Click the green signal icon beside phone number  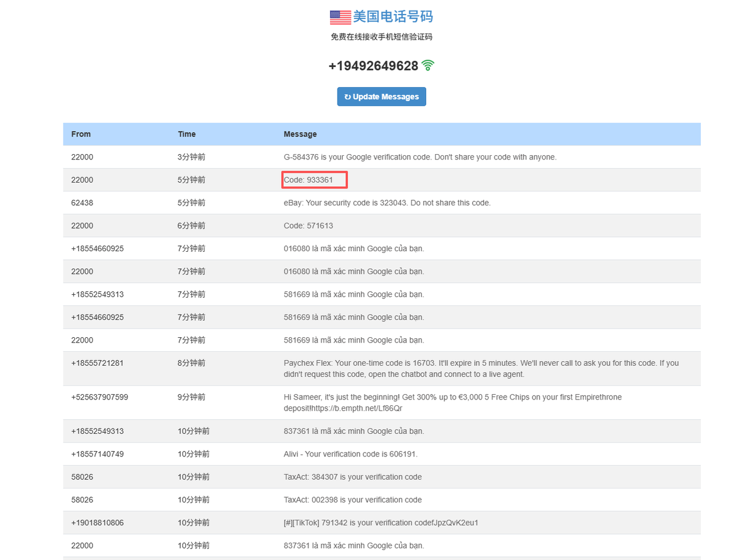tap(428, 66)
